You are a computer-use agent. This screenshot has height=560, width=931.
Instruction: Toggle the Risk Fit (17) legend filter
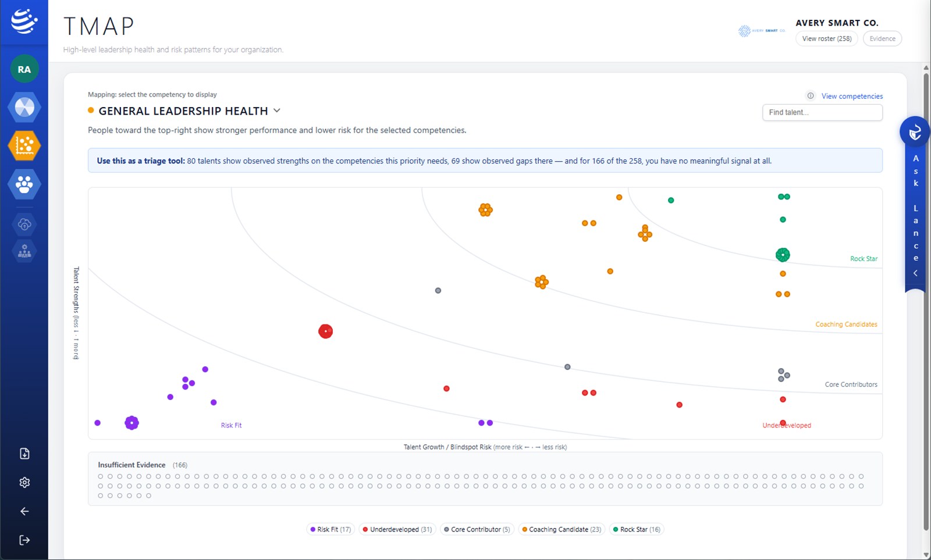pos(331,529)
